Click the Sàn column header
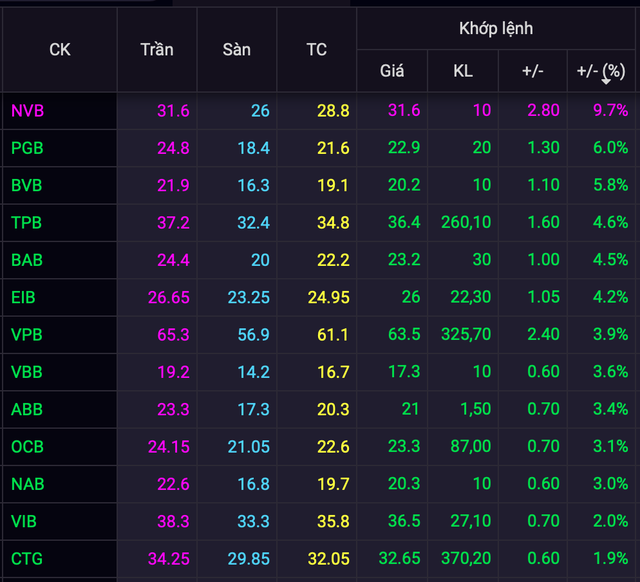640x582 pixels. pyautogui.click(x=237, y=49)
